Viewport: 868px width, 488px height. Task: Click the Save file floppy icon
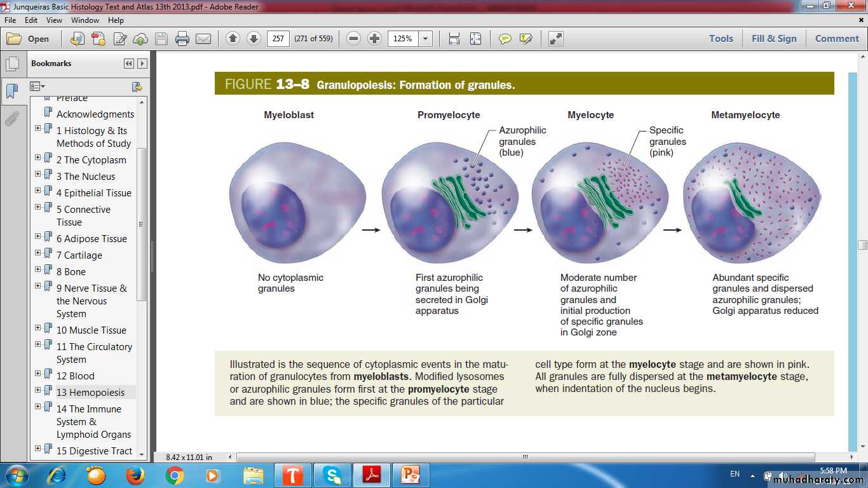pyautogui.click(x=161, y=39)
